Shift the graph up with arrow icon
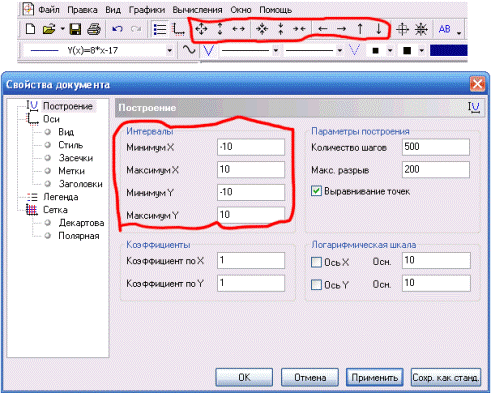Screen dimensions: 491x393 coord(360,29)
